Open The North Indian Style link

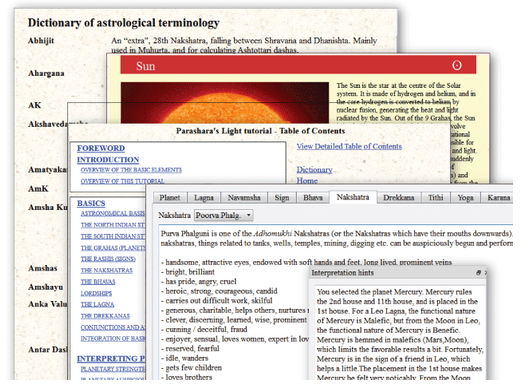[x=113, y=225]
